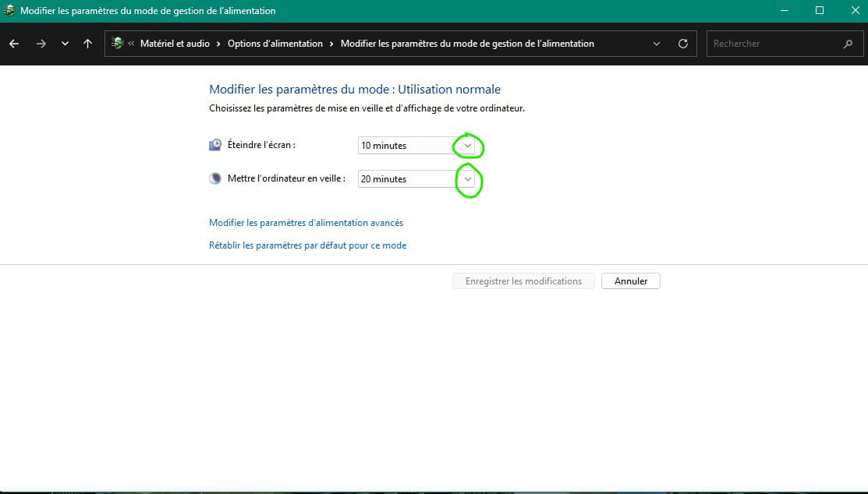Minimize the window
This screenshot has height=494, width=868.
click(x=785, y=10)
